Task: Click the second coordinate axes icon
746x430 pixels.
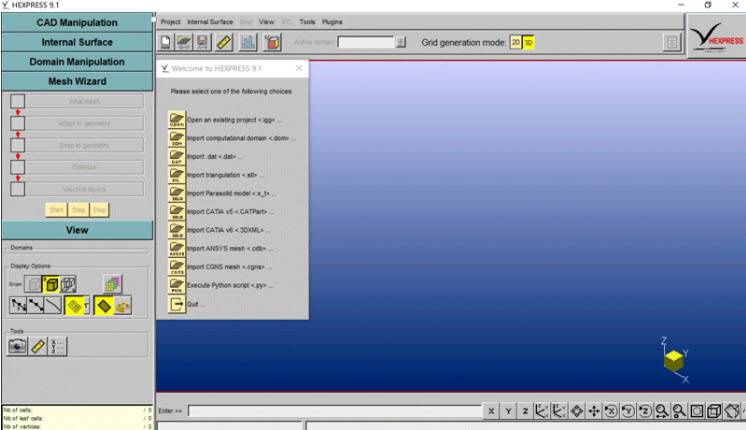Action: tap(559, 411)
